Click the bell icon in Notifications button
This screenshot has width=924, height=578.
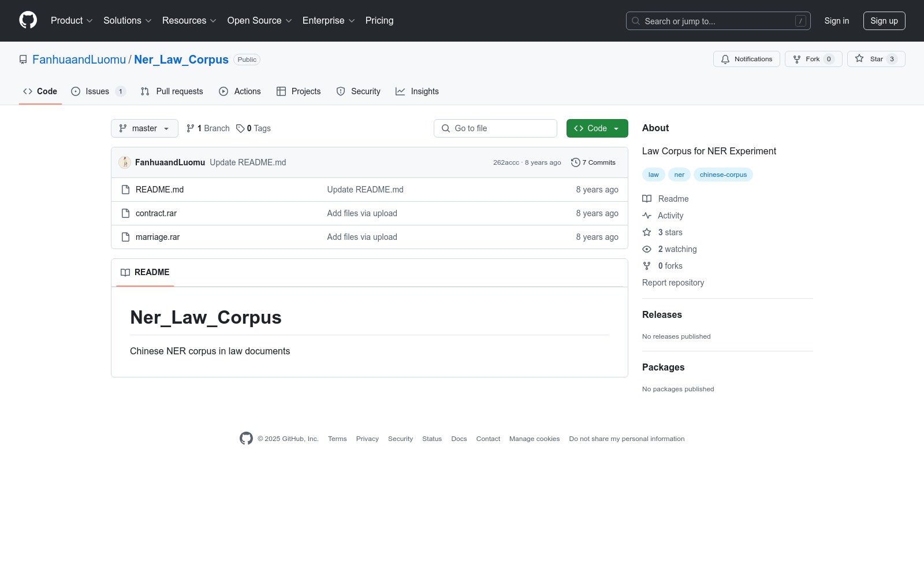pyautogui.click(x=725, y=59)
